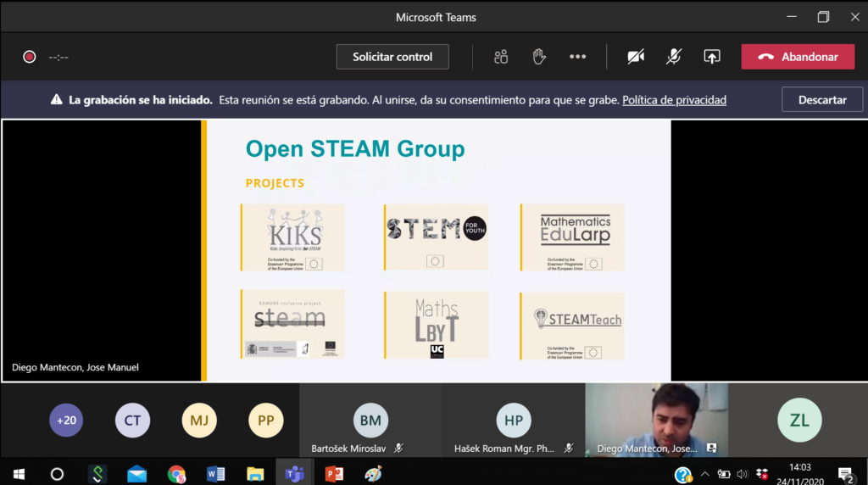Expand hidden system tray icons chevron

[x=704, y=474]
